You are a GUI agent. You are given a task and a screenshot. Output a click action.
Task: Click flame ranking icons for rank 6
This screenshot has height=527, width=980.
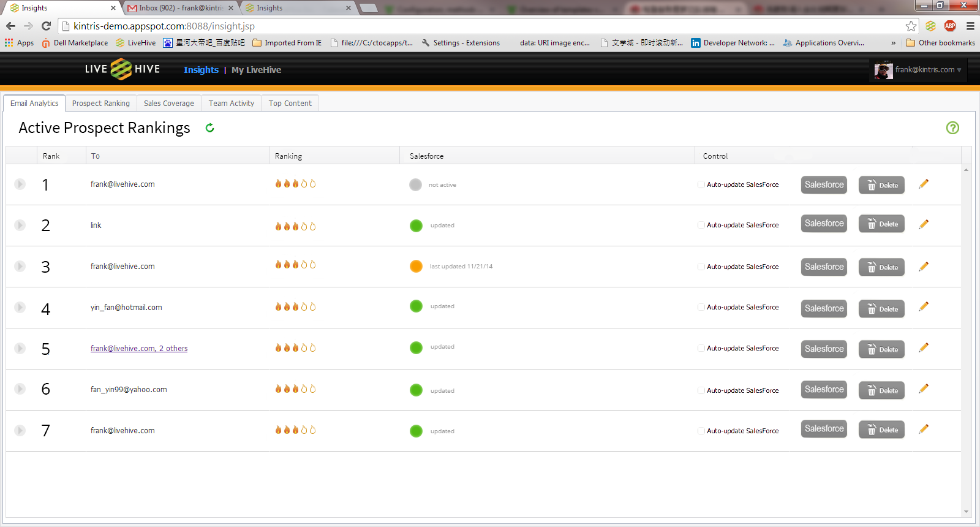click(295, 389)
